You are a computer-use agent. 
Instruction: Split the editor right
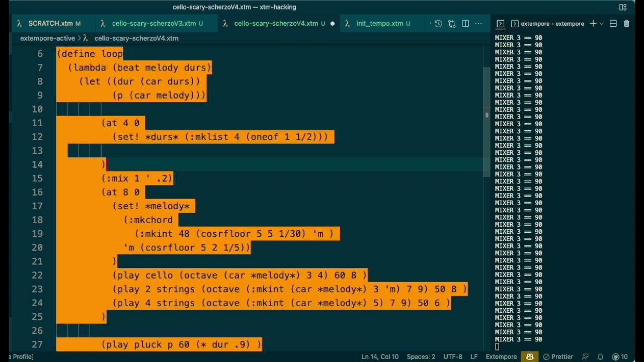(x=465, y=24)
